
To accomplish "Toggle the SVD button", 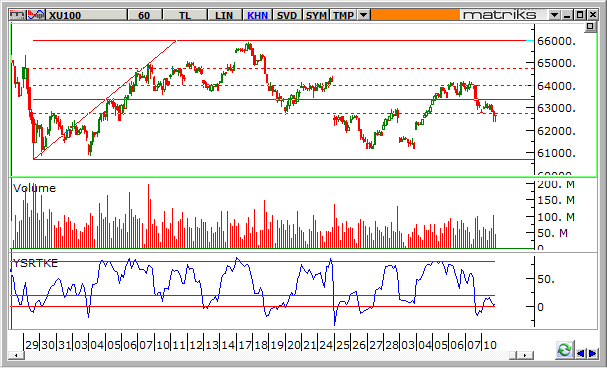I will pos(287,15).
